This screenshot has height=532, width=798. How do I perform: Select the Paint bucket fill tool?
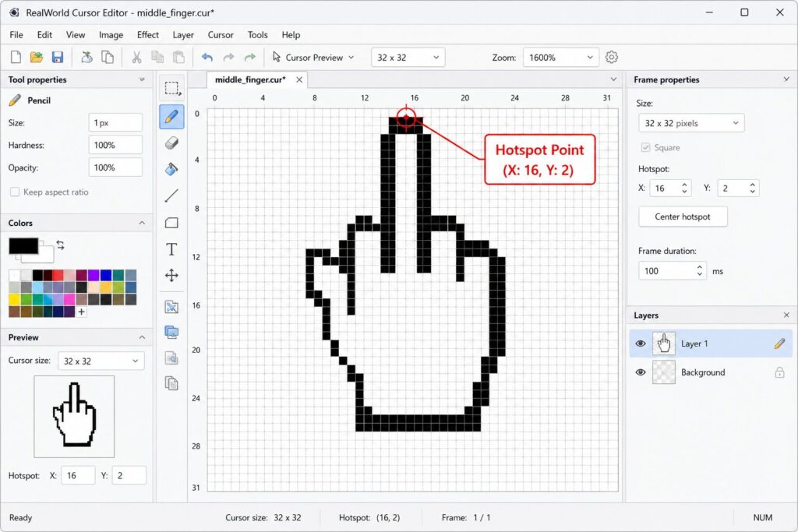point(172,169)
